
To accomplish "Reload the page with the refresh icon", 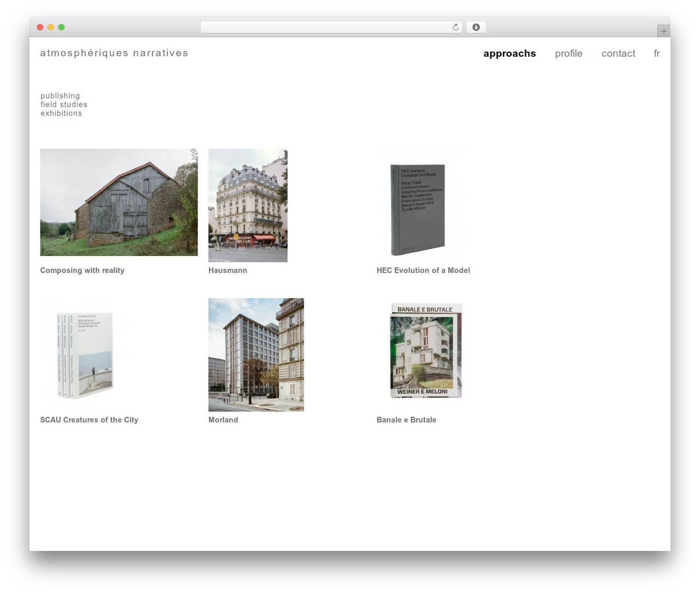I will coord(456,27).
